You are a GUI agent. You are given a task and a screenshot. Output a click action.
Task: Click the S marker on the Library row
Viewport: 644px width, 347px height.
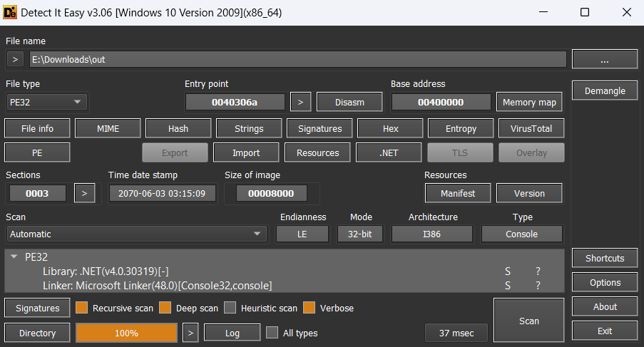pos(508,271)
